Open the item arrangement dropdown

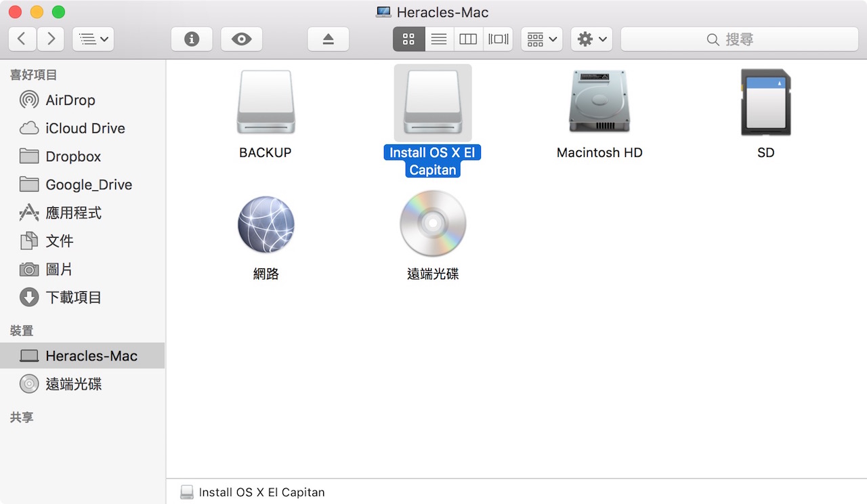[x=542, y=39]
